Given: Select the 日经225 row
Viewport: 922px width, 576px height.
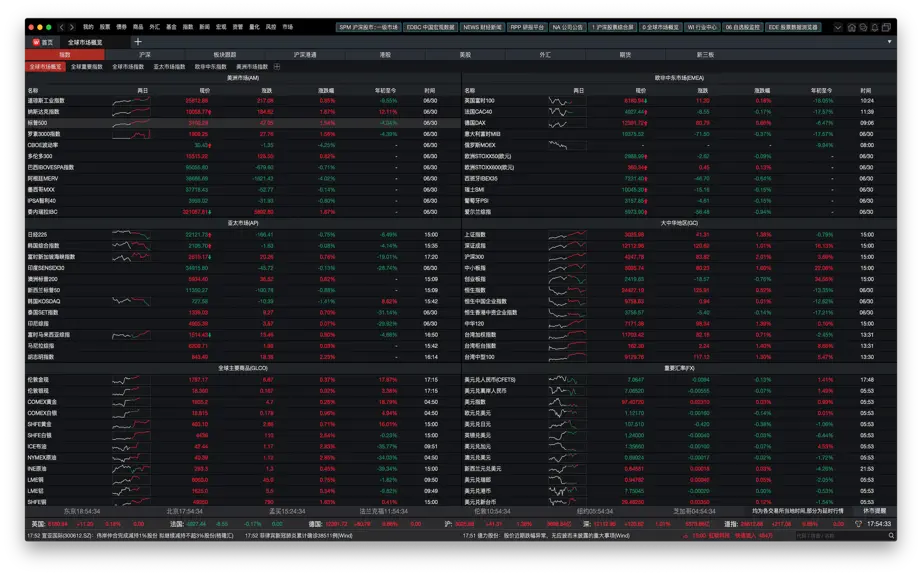Looking at the screenshot, I should 243,235.
